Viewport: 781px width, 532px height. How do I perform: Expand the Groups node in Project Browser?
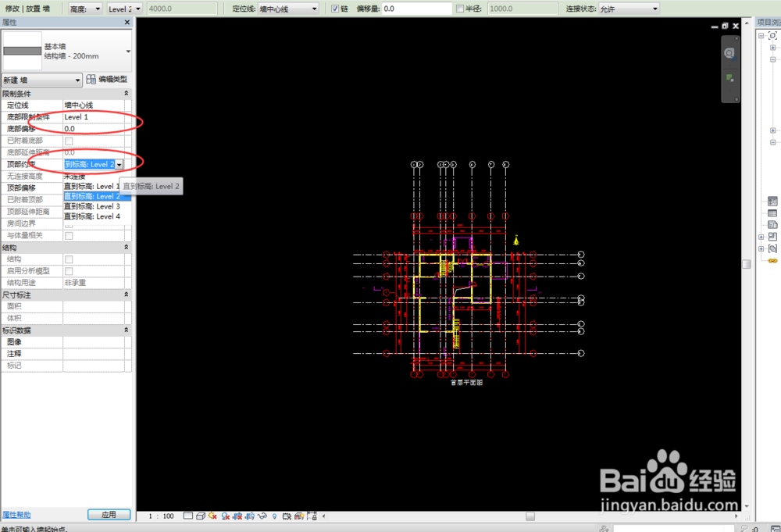[761, 248]
